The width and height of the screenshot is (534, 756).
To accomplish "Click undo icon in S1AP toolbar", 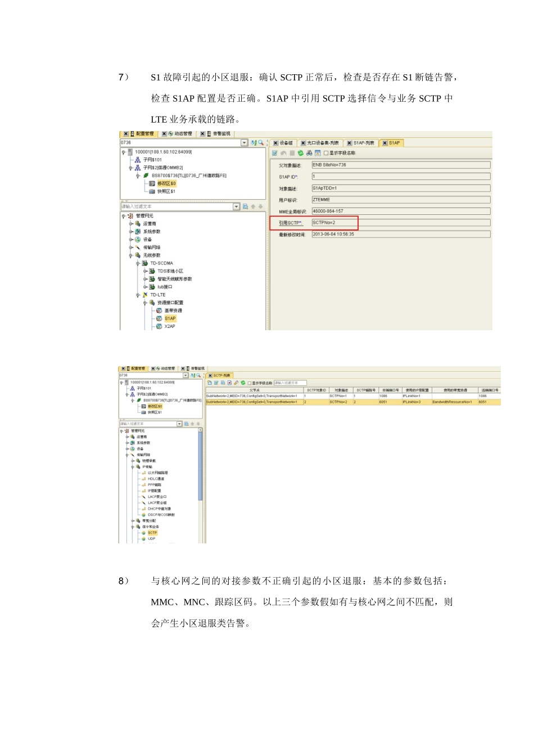I will [x=284, y=153].
